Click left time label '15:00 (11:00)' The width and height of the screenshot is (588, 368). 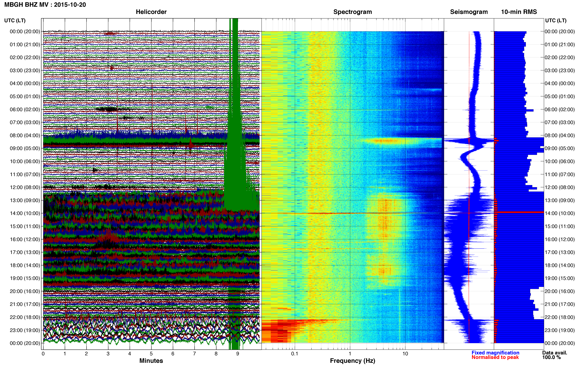pos(25,226)
